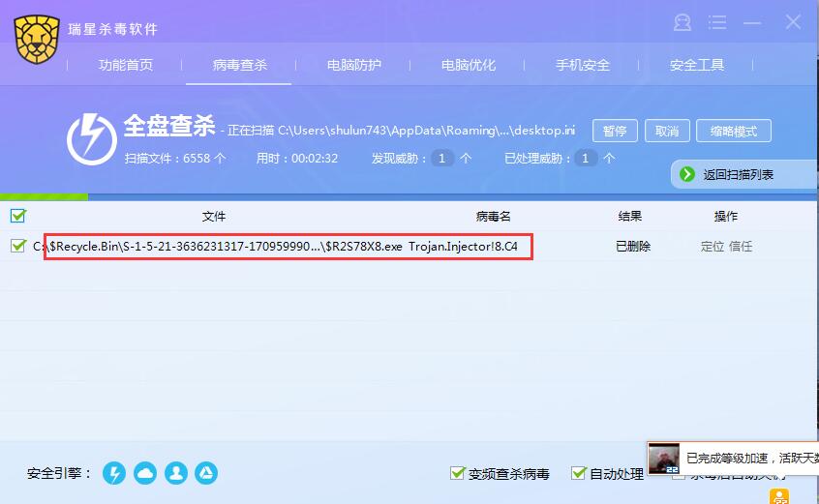Click the 安全引擎 label
The image size is (819, 504).
59,473
